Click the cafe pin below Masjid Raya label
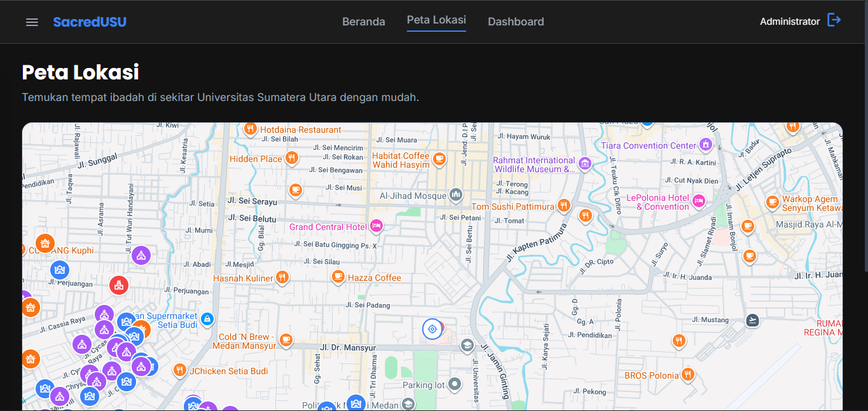This screenshot has width=868, height=411. pyautogui.click(x=750, y=255)
